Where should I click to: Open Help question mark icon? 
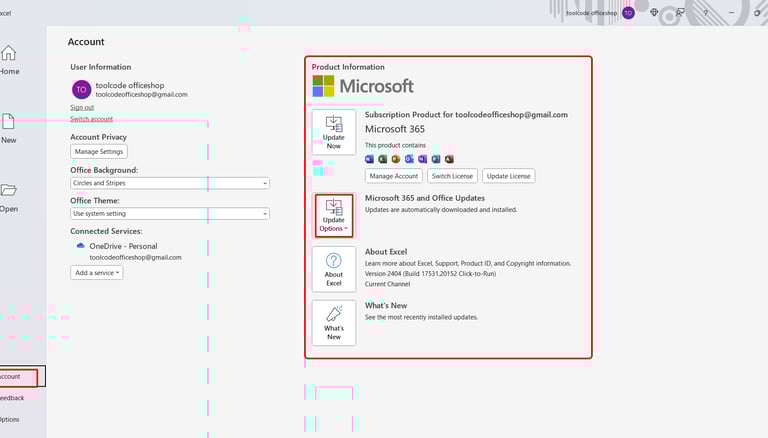click(x=705, y=13)
